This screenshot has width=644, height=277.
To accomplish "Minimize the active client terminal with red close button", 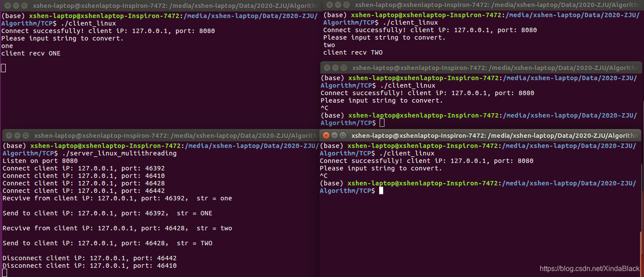I will 334,136.
